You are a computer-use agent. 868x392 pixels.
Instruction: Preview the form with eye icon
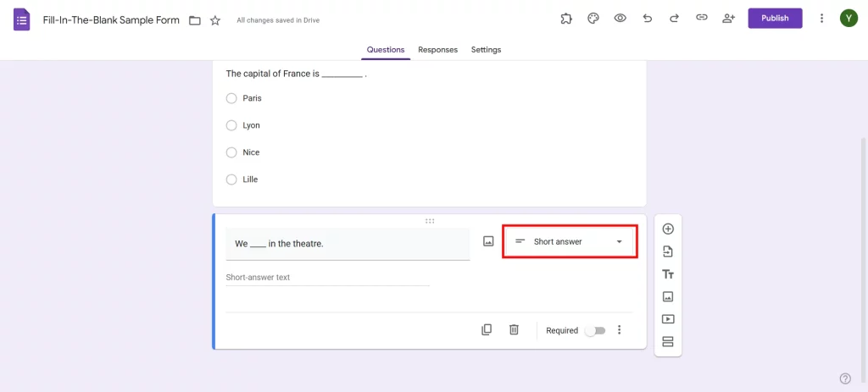(x=620, y=19)
